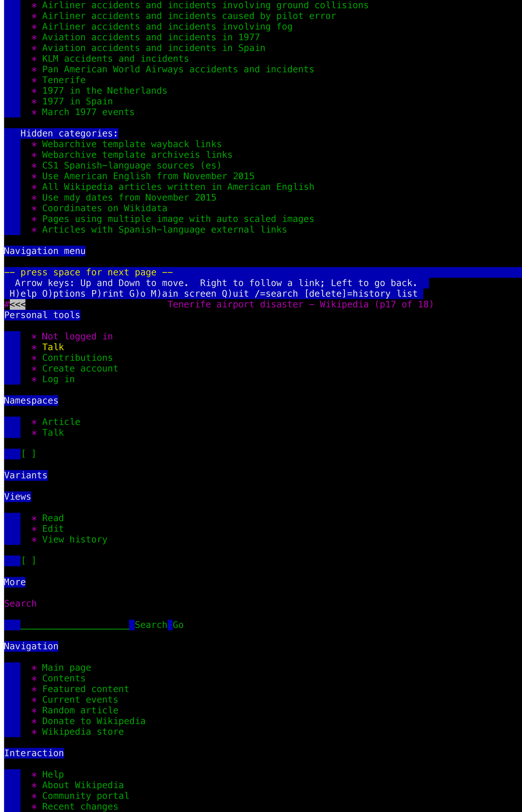
Task: Follow the 'Tenerife' category link
Action: (64, 80)
